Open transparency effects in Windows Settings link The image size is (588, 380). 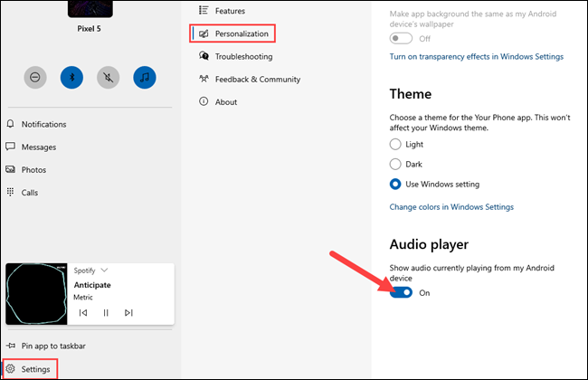pos(476,56)
